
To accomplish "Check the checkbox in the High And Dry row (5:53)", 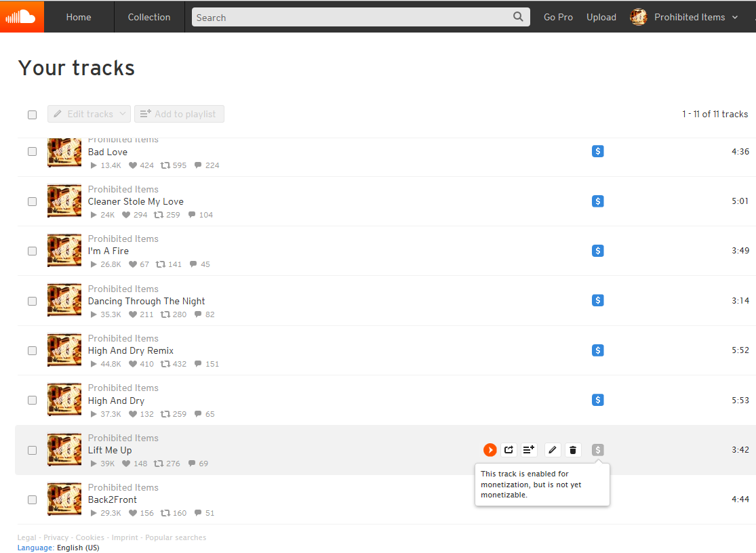I will click(33, 401).
